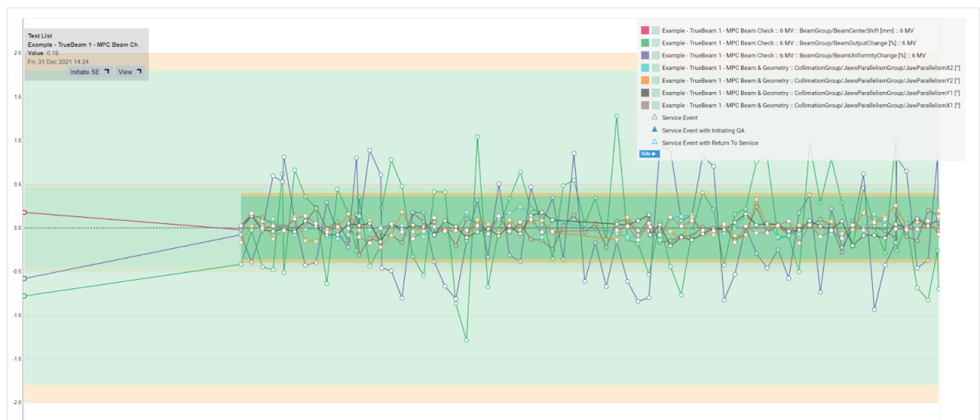Click the hollow gray Service Event triangle icon
Image resolution: width=980 pixels, height=420 pixels.
(655, 117)
